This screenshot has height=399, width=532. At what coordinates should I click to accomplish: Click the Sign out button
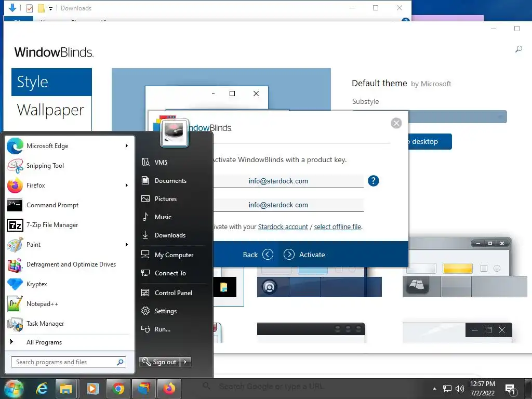point(160,362)
